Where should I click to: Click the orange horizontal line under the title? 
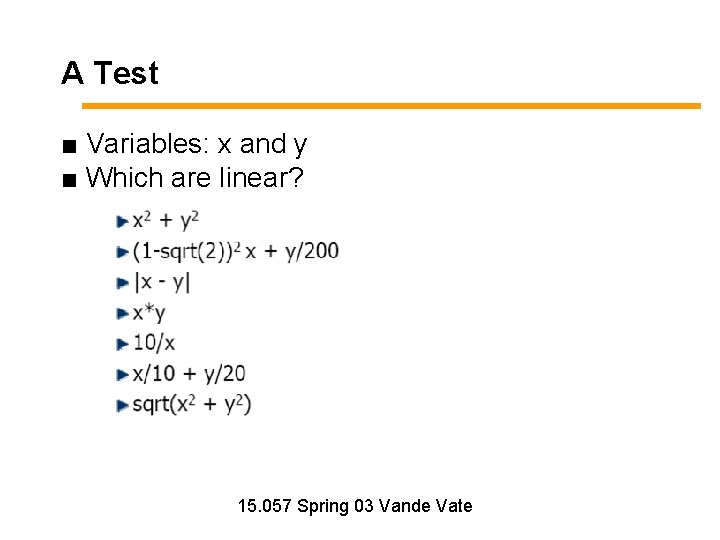coord(390,105)
